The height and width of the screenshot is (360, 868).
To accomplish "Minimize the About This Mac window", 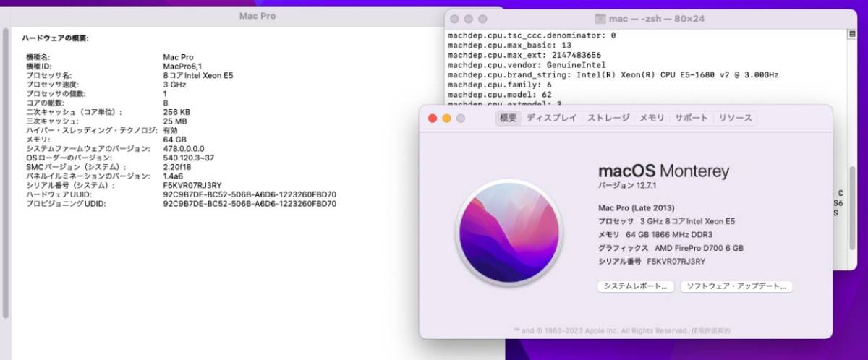I will point(446,119).
